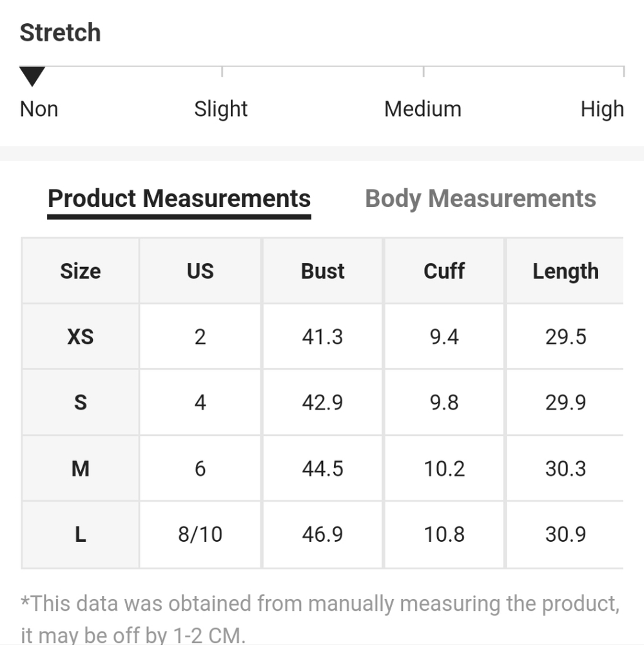Click the High stretch label

[x=603, y=109]
